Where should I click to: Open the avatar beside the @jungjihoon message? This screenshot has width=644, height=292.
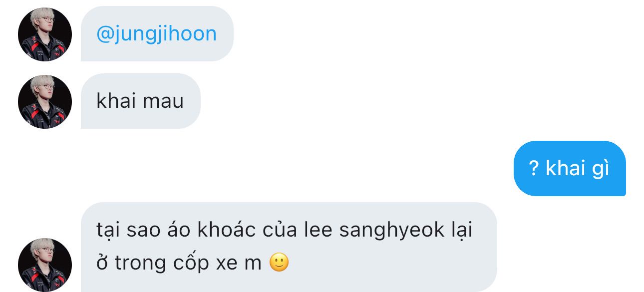(x=45, y=34)
